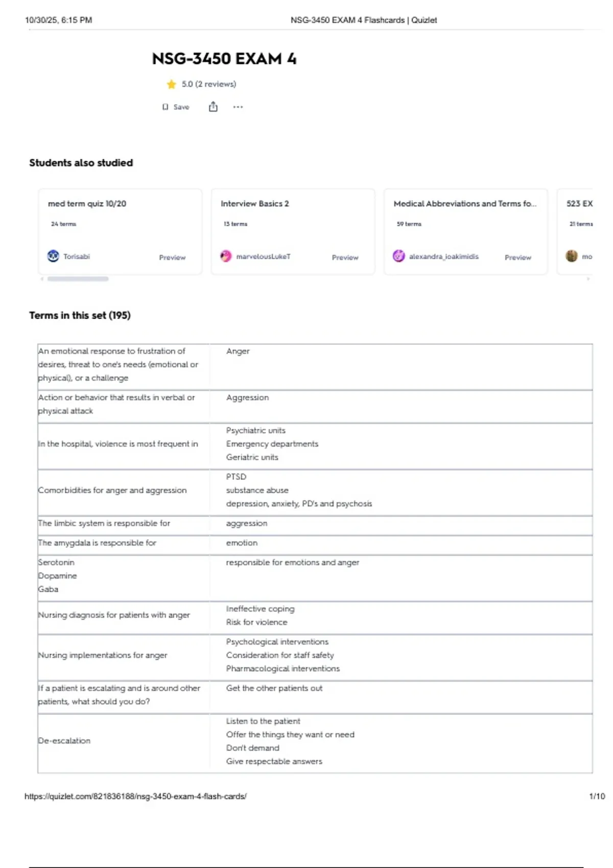The image size is (613, 868).
Task: Click the partially visible 523 EX card
Action: [575, 232]
